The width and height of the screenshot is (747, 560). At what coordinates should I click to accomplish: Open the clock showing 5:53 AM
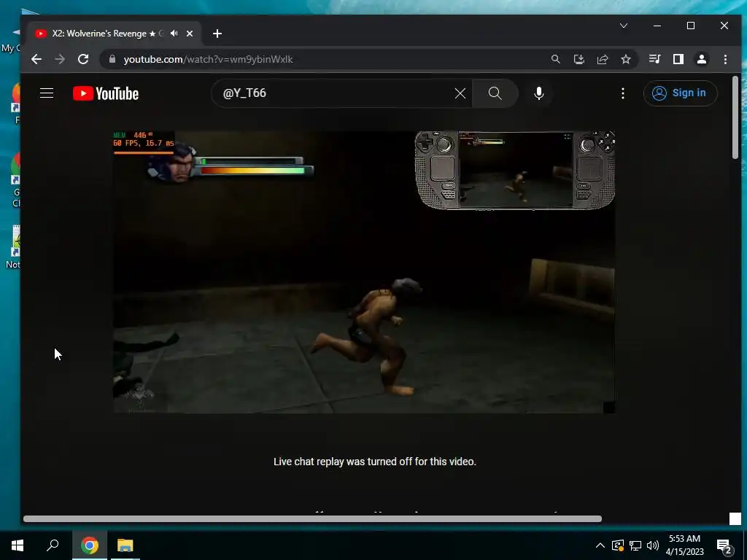pos(684,545)
